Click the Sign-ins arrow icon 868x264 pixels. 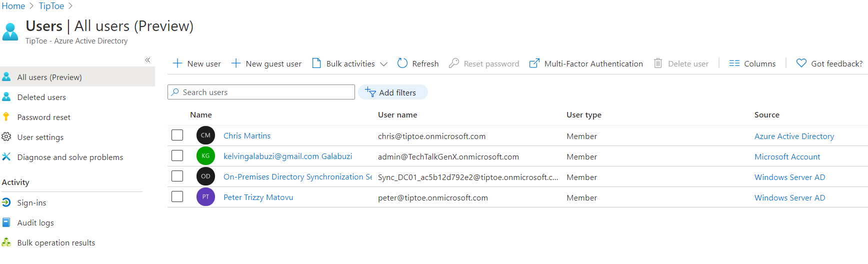coord(6,202)
